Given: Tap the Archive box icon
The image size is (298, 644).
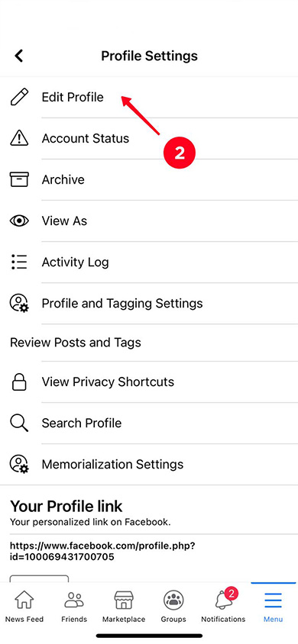Looking at the screenshot, I should (19, 179).
